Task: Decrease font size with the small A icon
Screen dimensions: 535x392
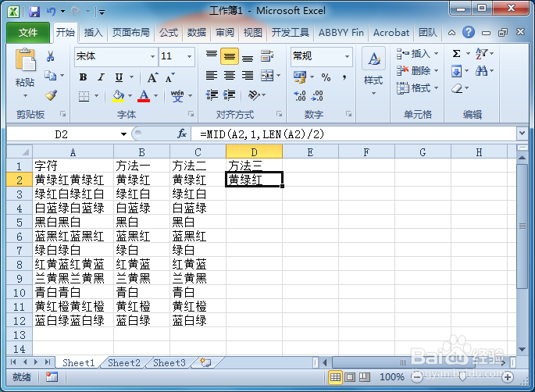Action: 169,77
